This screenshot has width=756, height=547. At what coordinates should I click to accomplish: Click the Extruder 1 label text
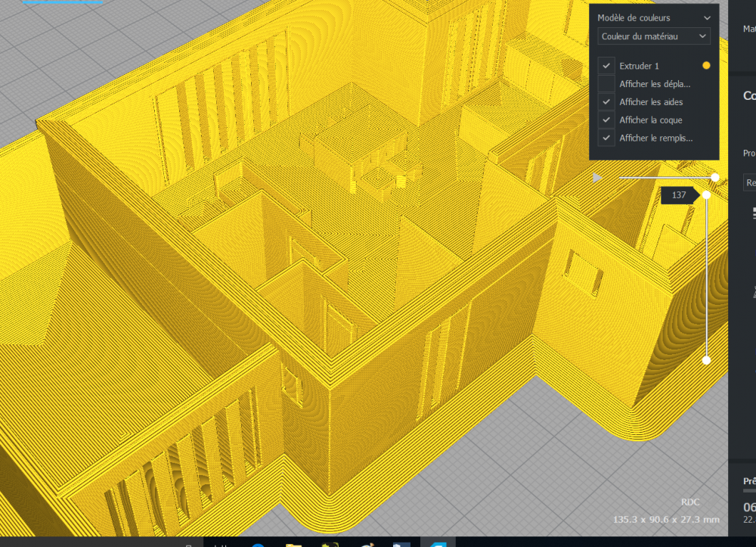[639, 66]
